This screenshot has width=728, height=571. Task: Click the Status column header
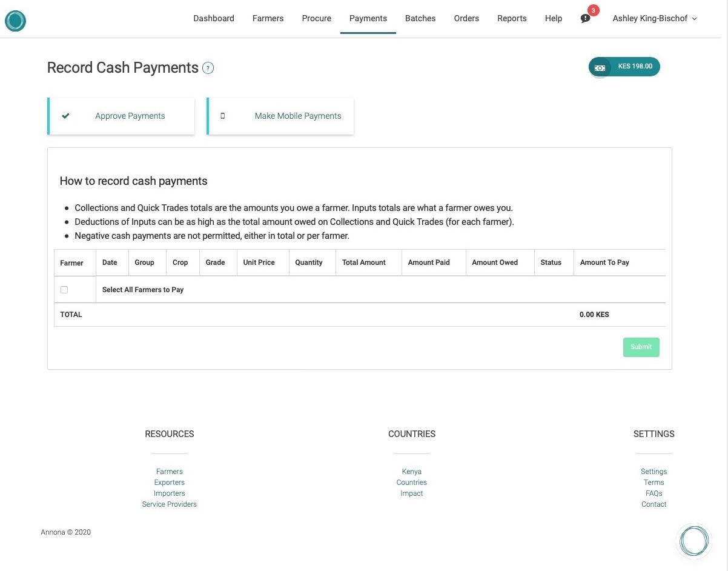[551, 262]
